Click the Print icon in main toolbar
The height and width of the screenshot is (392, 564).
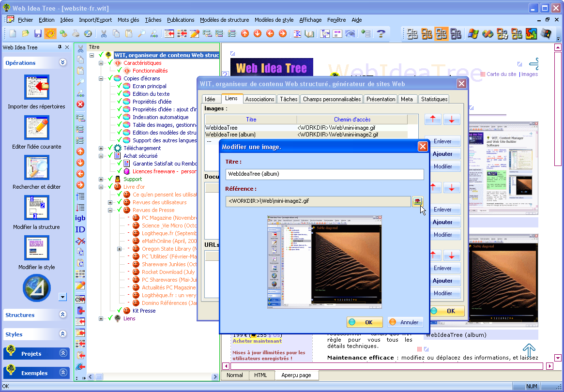coord(76,33)
